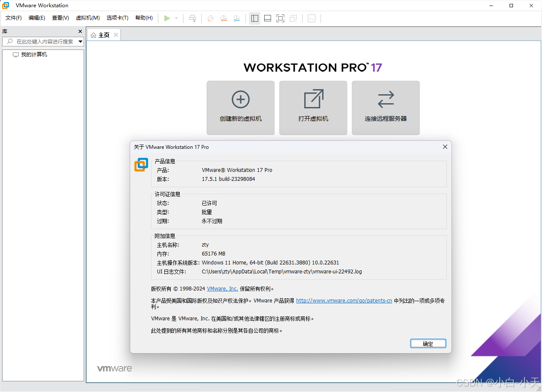The image size is (542, 392).
Task: Click the green power-on play icon
Action: point(167,18)
